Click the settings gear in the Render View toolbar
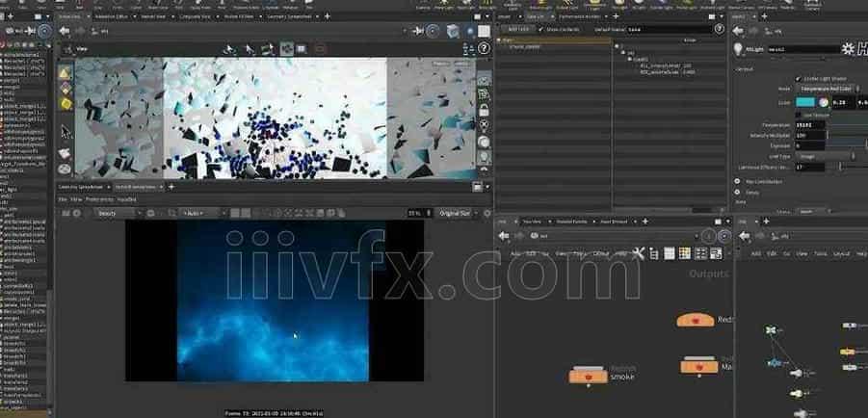Image resolution: width=868 pixels, height=418 pixels. (x=487, y=213)
